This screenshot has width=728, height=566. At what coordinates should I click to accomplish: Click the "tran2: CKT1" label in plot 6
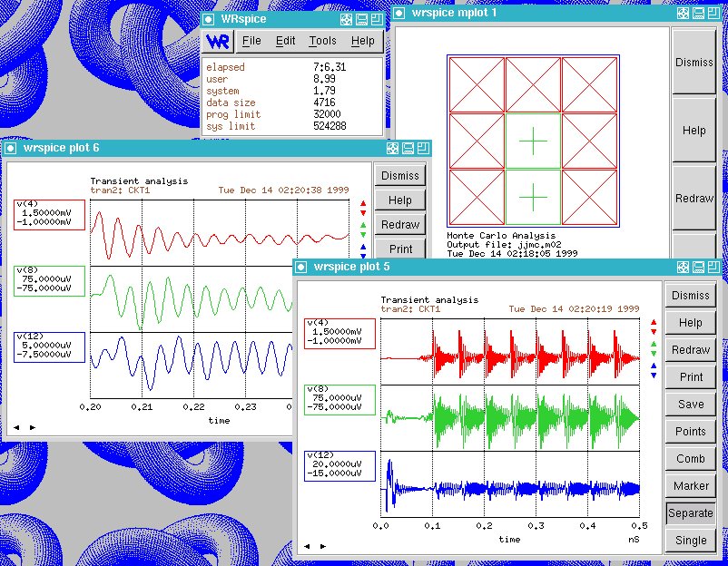pyautogui.click(x=120, y=190)
